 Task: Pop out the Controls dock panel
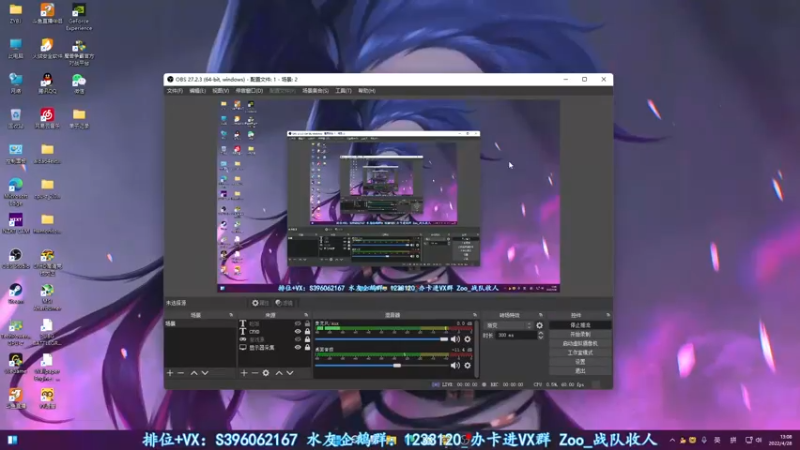[608, 315]
